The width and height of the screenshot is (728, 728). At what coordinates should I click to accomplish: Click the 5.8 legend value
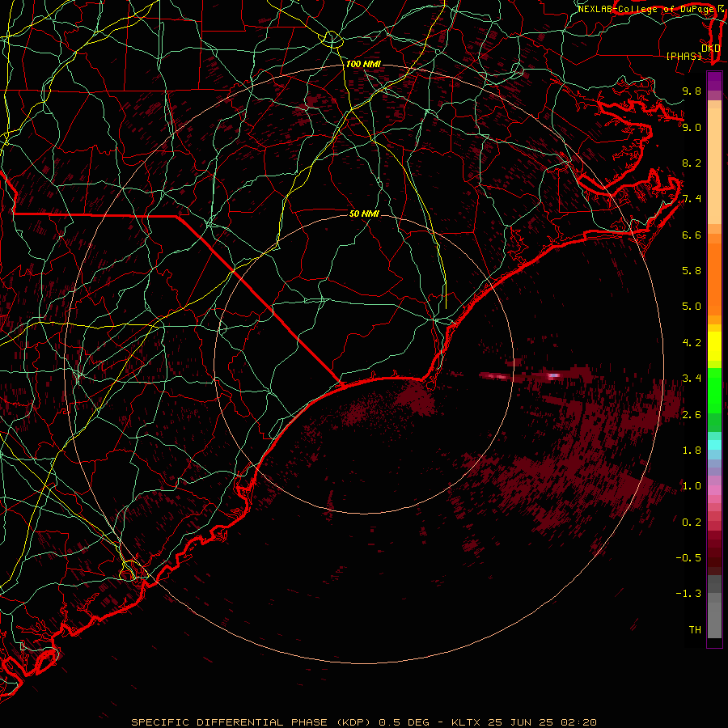[692, 271]
